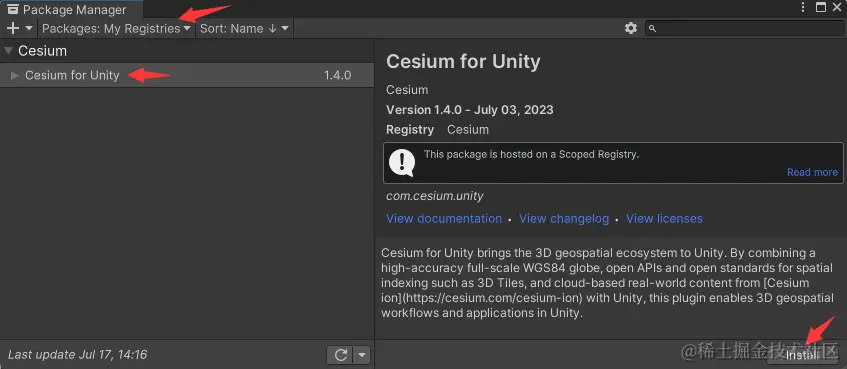Expand Cesium for Unity versions arrow
The height and width of the screenshot is (369, 847).
(15, 75)
